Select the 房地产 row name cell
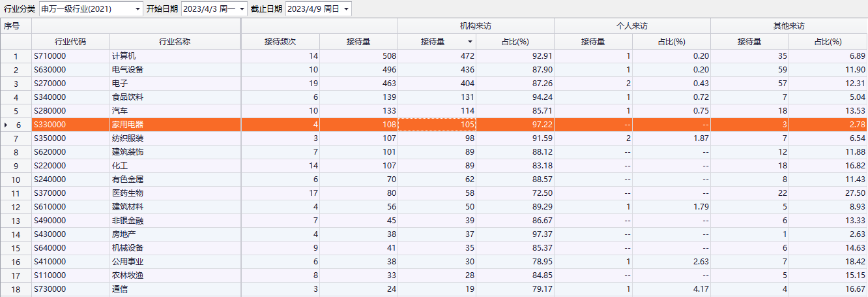 point(124,234)
